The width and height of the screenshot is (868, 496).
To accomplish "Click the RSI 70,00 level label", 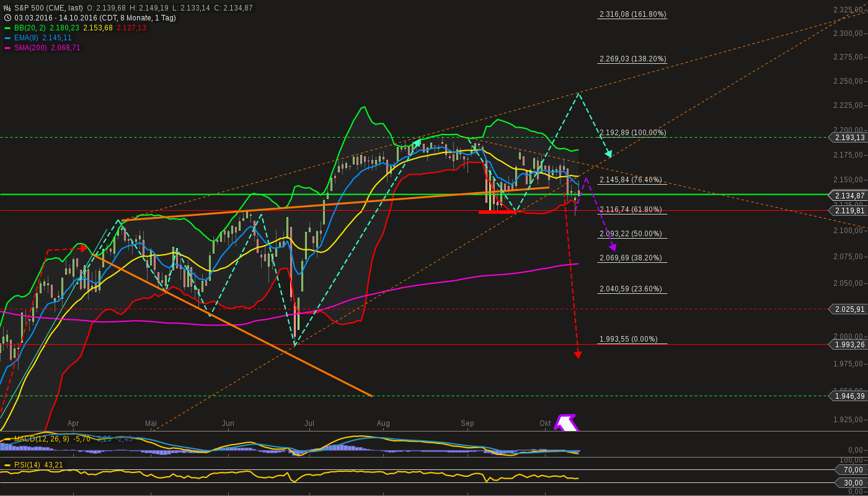I will (x=852, y=471).
